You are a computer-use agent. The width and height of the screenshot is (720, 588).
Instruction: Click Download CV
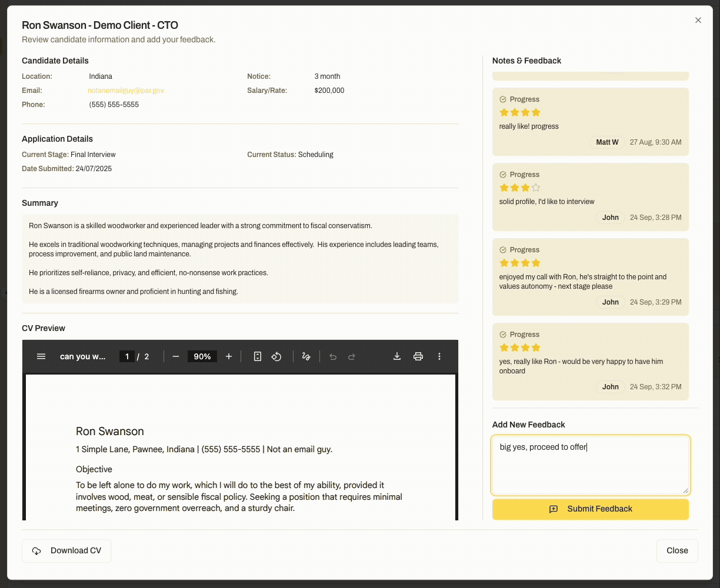click(x=66, y=551)
